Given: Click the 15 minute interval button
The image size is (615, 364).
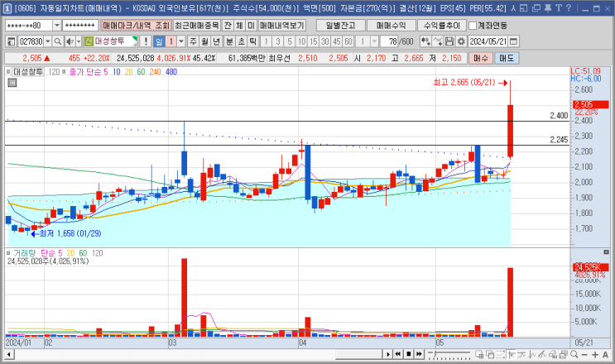Looking at the screenshot, I should 313,41.
